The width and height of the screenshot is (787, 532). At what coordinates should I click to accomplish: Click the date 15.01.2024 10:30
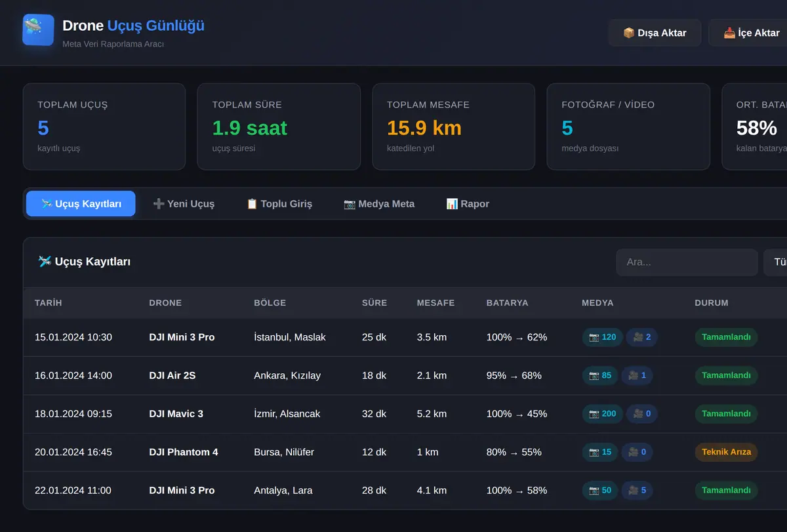[x=73, y=337]
